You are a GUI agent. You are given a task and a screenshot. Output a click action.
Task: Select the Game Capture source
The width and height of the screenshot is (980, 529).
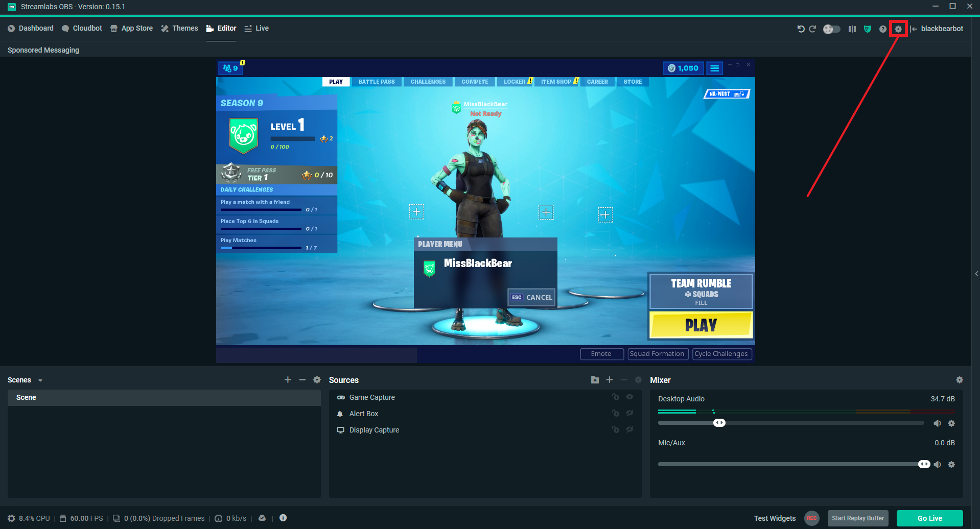pos(485,397)
